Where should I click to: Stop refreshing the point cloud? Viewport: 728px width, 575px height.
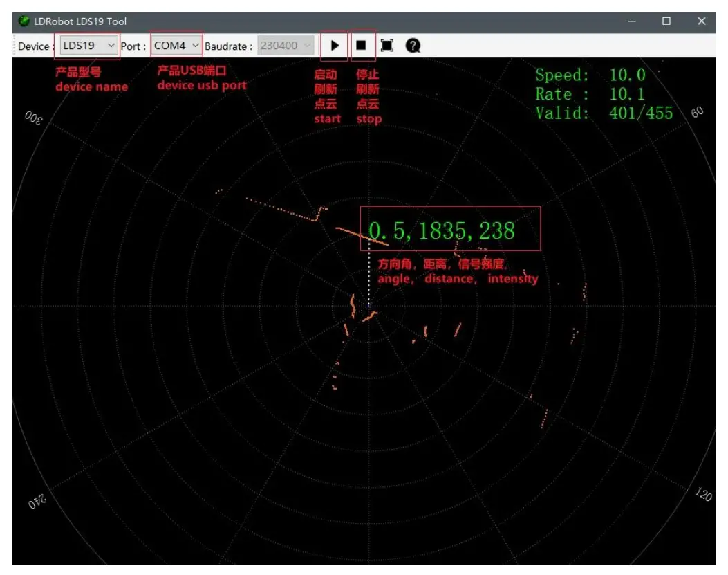pos(361,46)
